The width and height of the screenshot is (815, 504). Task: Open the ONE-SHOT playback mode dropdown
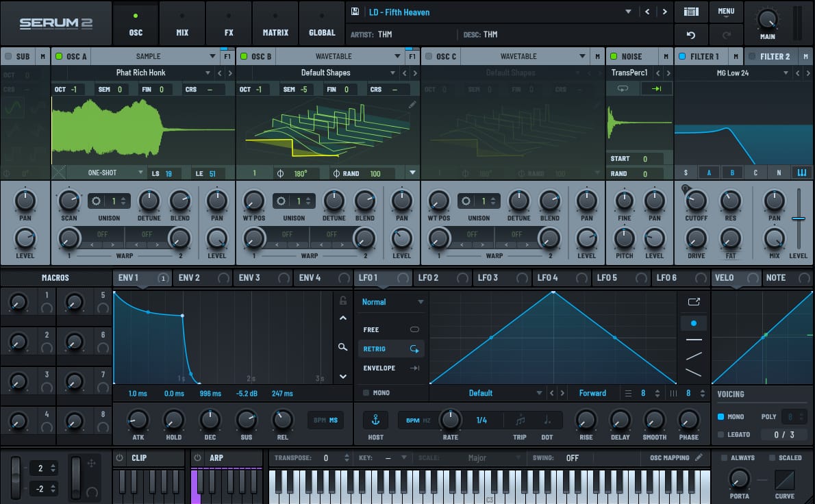click(107, 173)
